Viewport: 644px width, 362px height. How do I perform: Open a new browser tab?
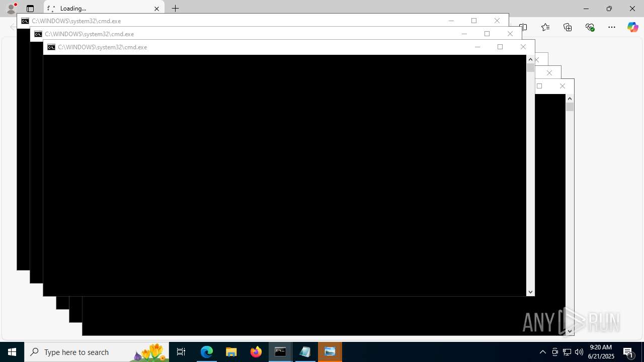[175, 9]
